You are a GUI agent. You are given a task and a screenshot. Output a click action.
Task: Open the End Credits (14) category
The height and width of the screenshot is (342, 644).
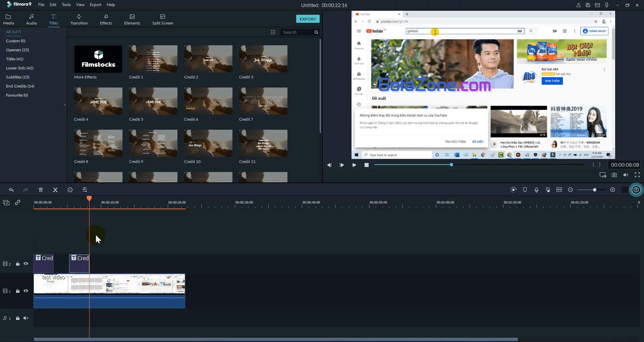click(20, 86)
